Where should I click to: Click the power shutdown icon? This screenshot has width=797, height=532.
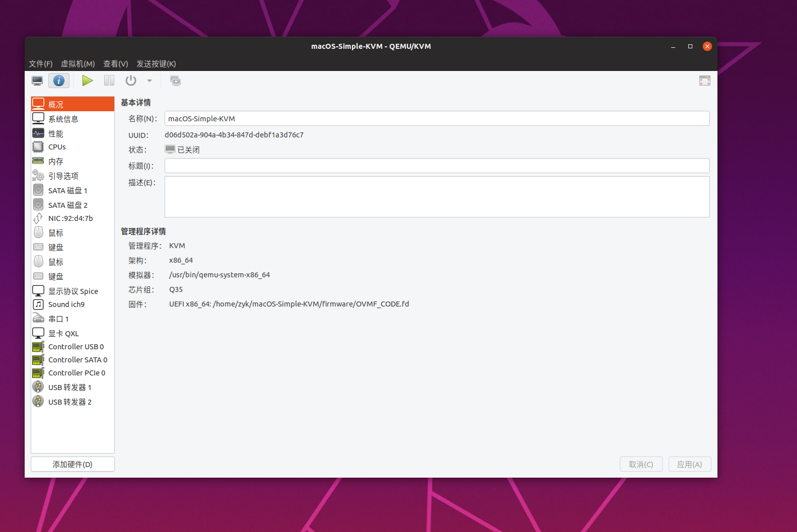(x=131, y=81)
